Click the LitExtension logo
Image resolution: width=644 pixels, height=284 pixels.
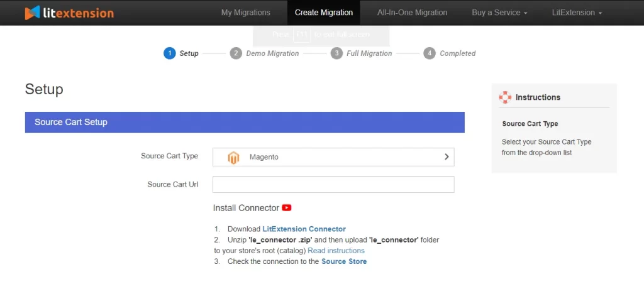69,13
